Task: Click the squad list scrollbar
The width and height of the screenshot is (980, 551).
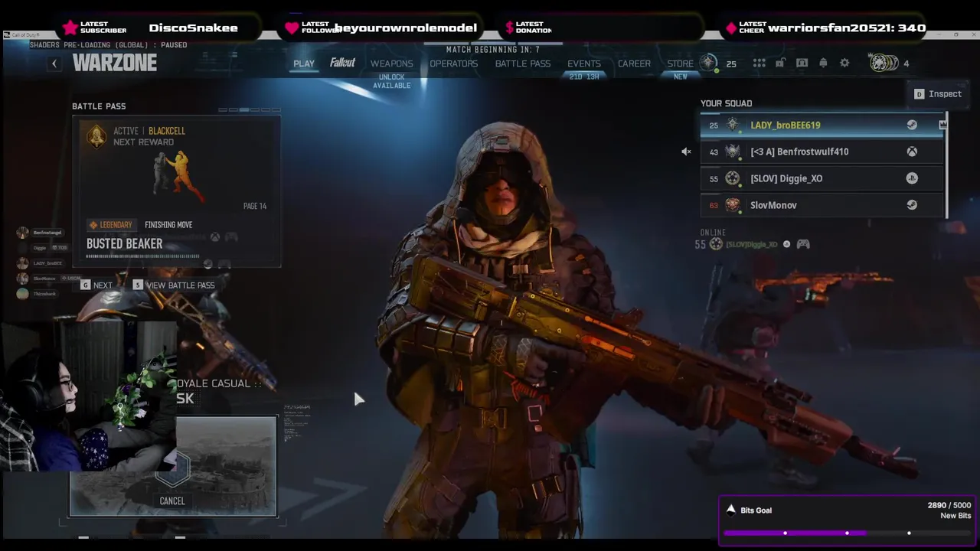Action: tap(947, 165)
